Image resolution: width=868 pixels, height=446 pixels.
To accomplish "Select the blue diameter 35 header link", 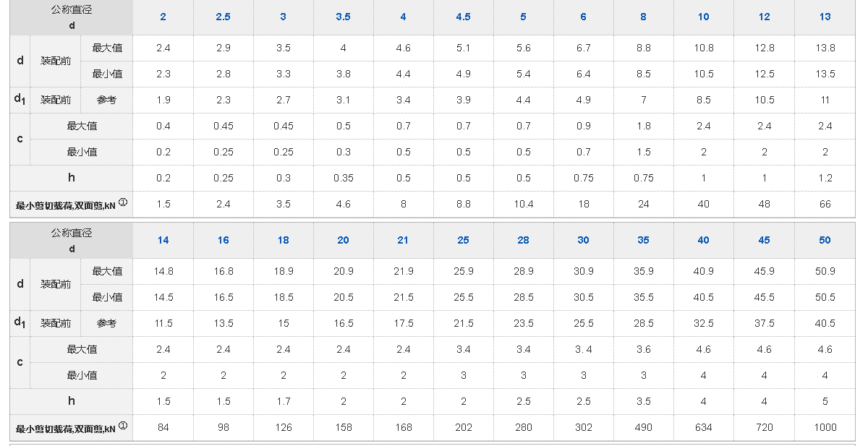I will click(643, 240).
